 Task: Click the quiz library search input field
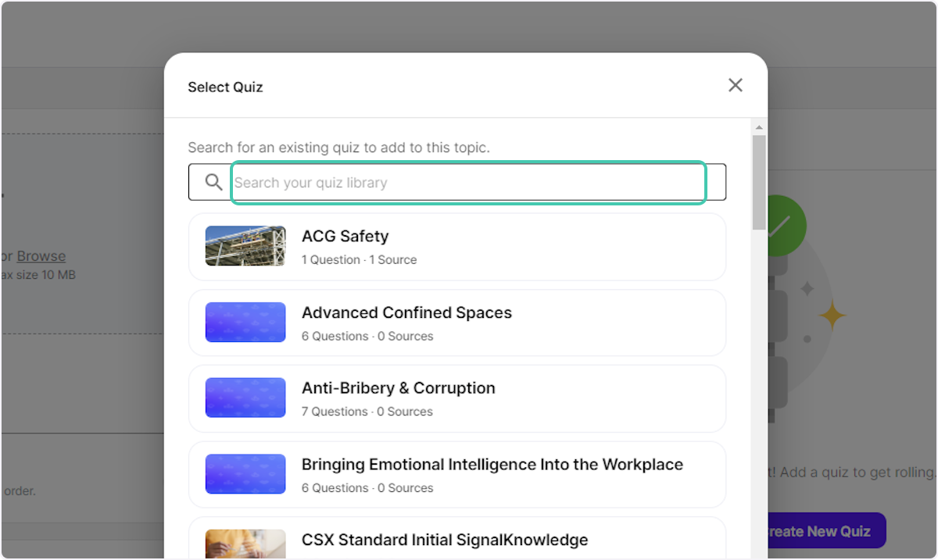(467, 182)
